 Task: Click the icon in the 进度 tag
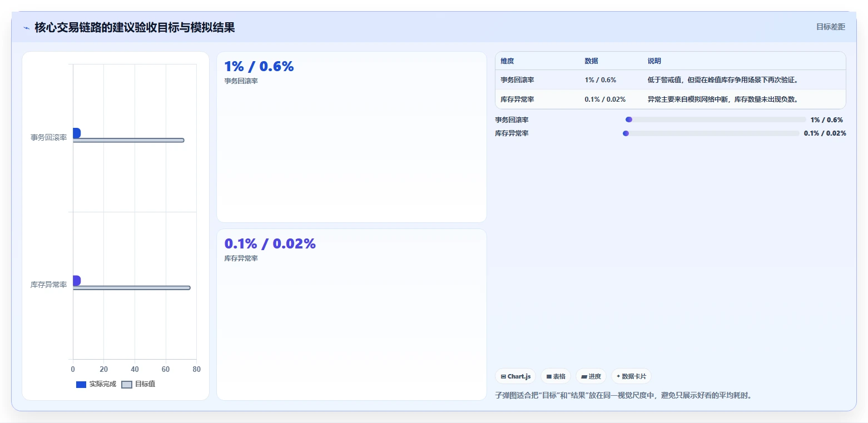tap(584, 376)
